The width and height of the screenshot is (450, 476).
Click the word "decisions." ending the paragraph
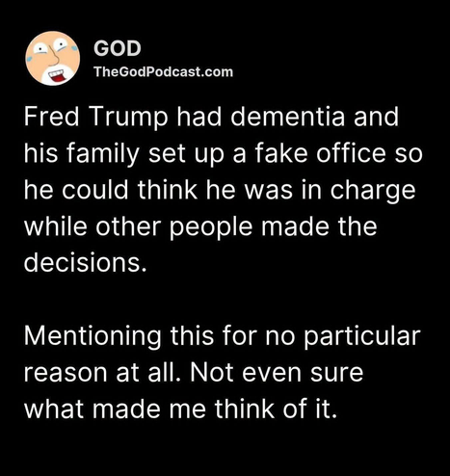[x=85, y=263]
